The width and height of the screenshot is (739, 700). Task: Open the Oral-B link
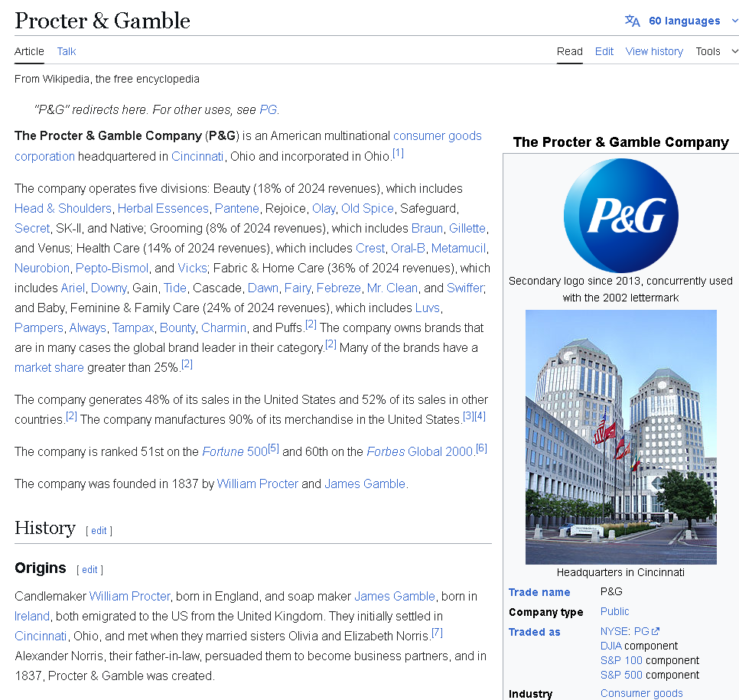(x=409, y=248)
